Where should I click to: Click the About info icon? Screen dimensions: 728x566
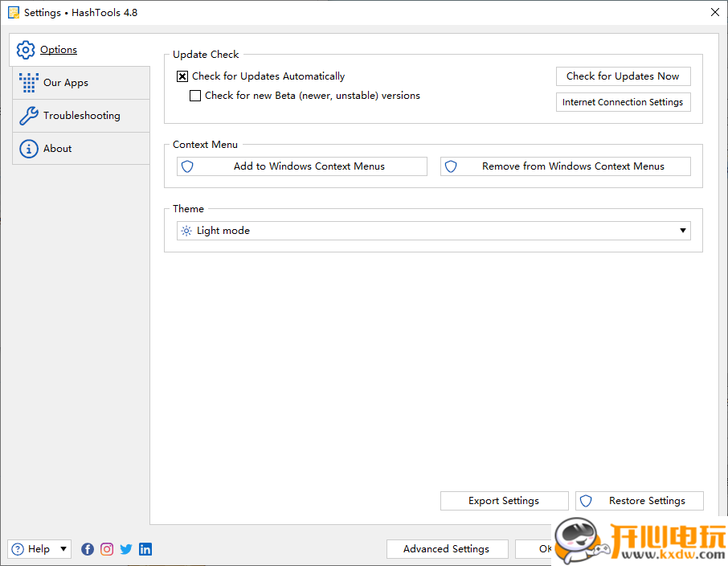tap(29, 149)
